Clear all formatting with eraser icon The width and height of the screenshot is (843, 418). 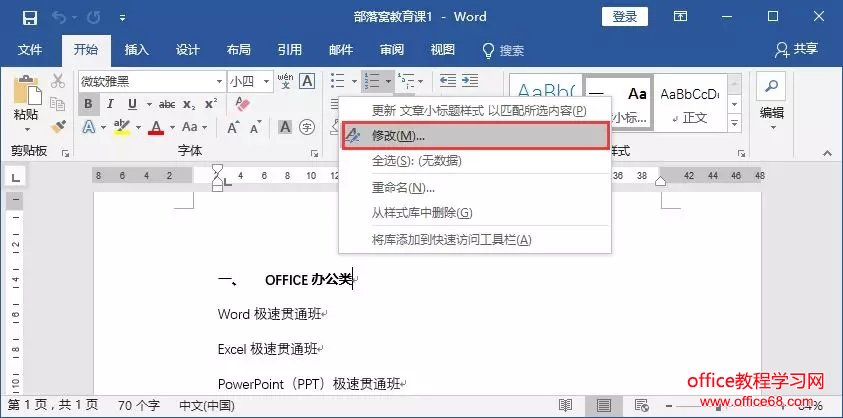[242, 104]
